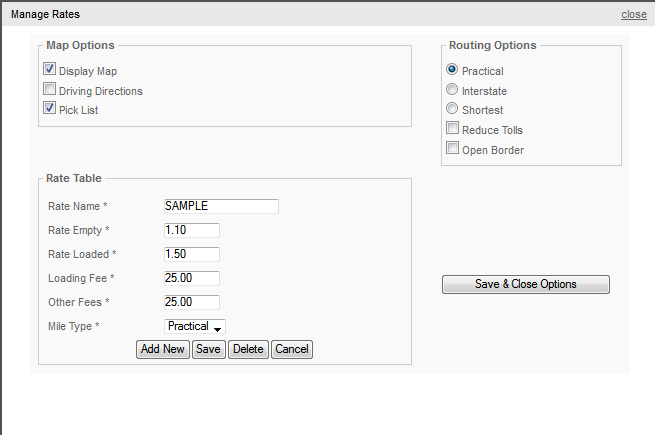Select the Practical routing radio button

click(452, 69)
